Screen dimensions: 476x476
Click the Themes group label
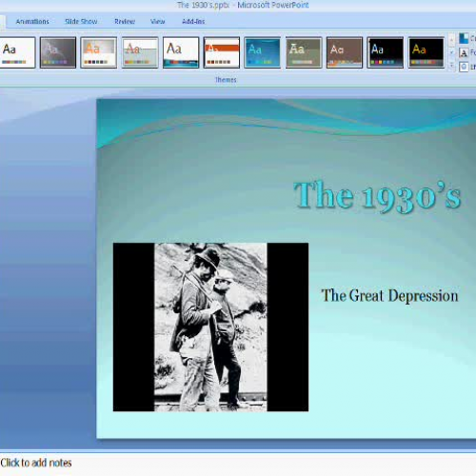[x=226, y=80]
